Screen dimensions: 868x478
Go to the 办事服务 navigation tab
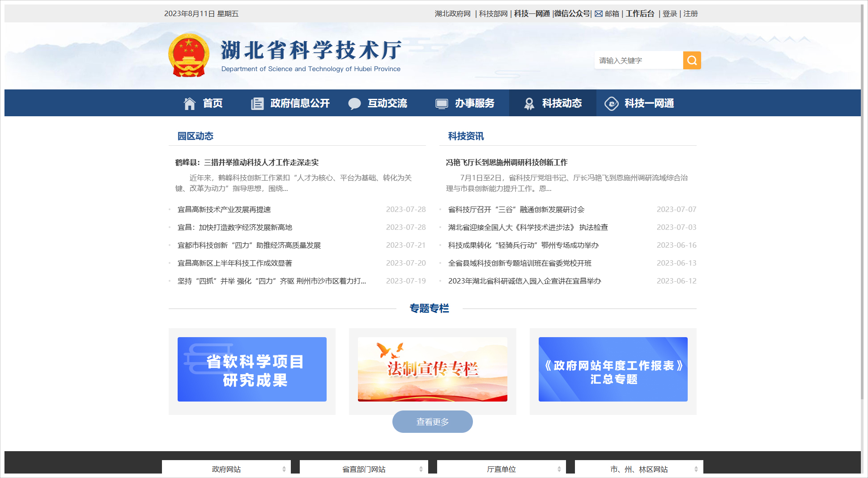click(474, 103)
